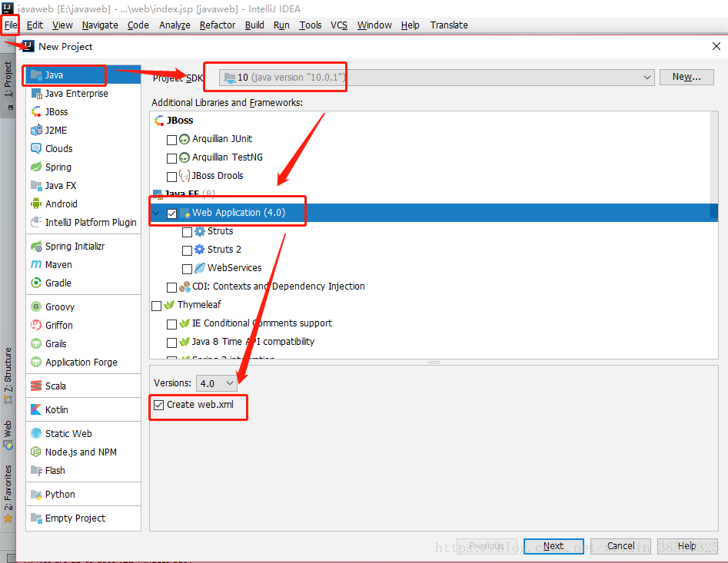Pick the Node.js and NPM icon
Screen dimensions: 728x563
tap(36, 452)
